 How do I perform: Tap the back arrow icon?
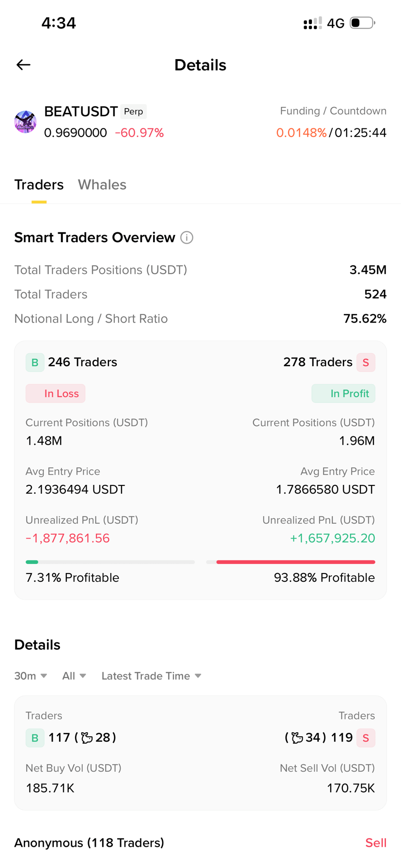pyautogui.click(x=23, y=65)
